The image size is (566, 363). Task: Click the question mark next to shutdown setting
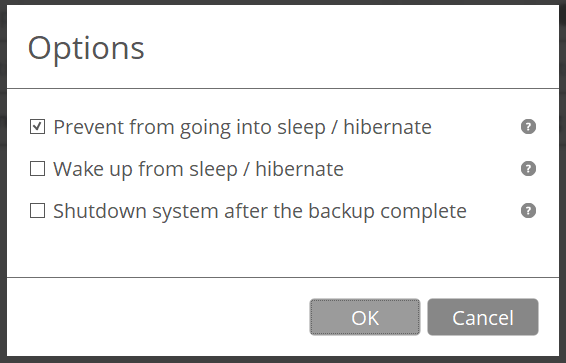coord(528,211)
